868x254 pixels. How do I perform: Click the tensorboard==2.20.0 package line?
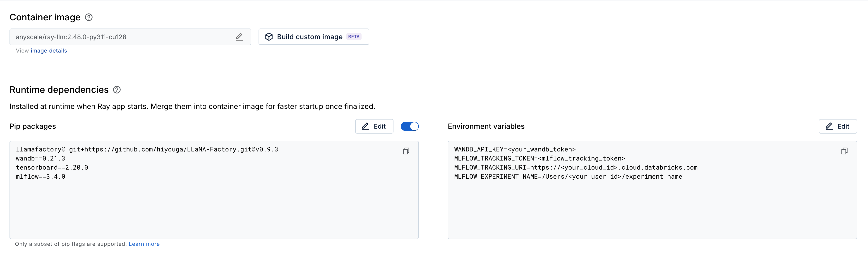pyautogui.click(x=52, y=168)
